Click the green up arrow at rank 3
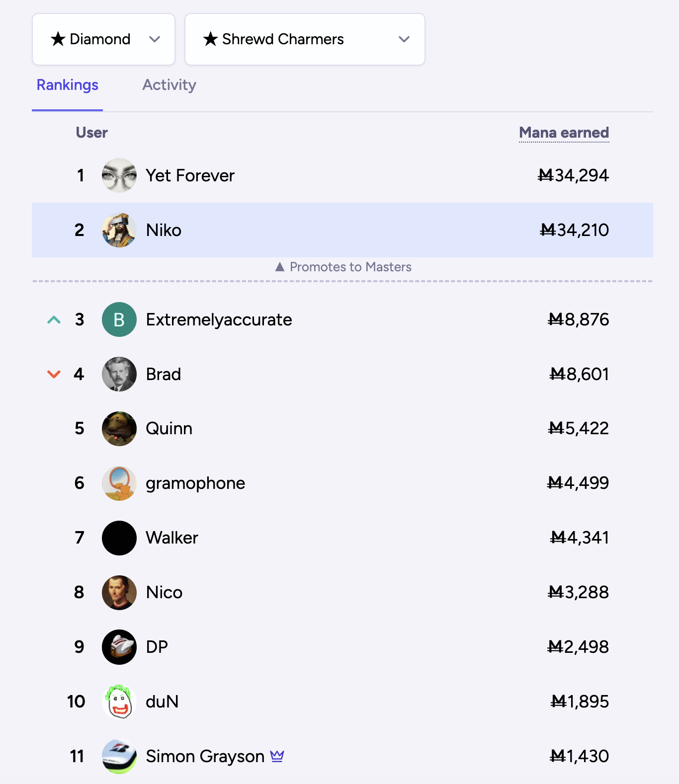 coord(54,320)
